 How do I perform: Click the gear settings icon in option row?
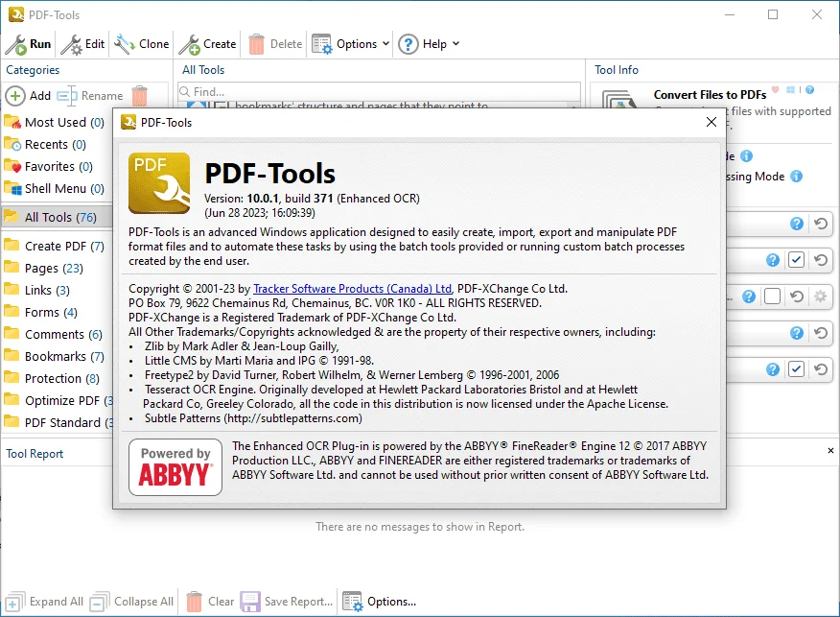pyautogui.click(x=821, y=297)
